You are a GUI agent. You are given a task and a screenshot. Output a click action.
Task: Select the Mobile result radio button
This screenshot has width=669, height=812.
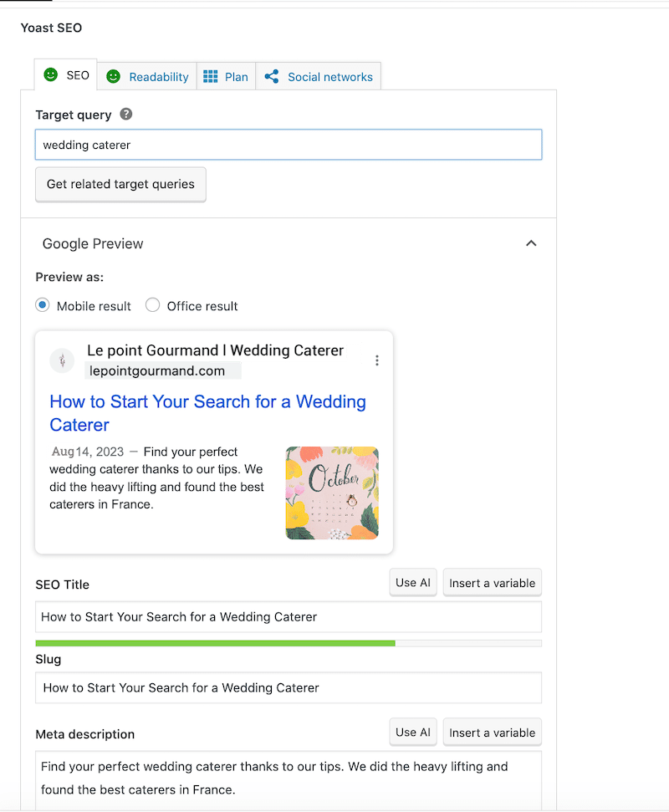click(x=42, y=305)
